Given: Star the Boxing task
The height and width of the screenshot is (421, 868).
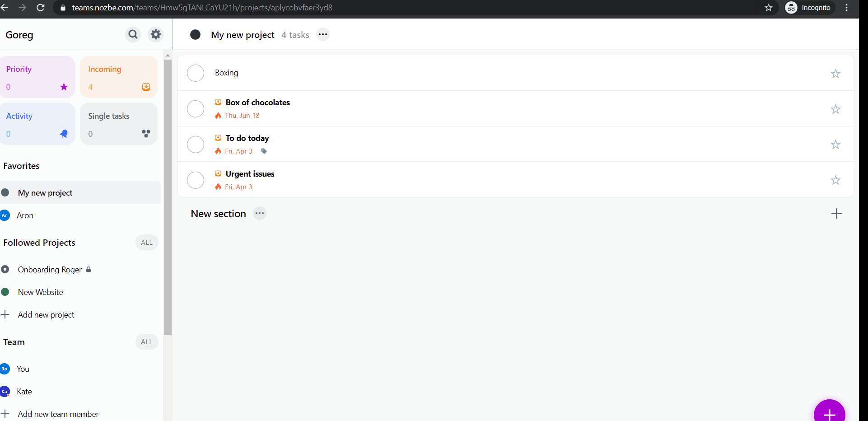Looking at the screenshot, I should (835, 73).
